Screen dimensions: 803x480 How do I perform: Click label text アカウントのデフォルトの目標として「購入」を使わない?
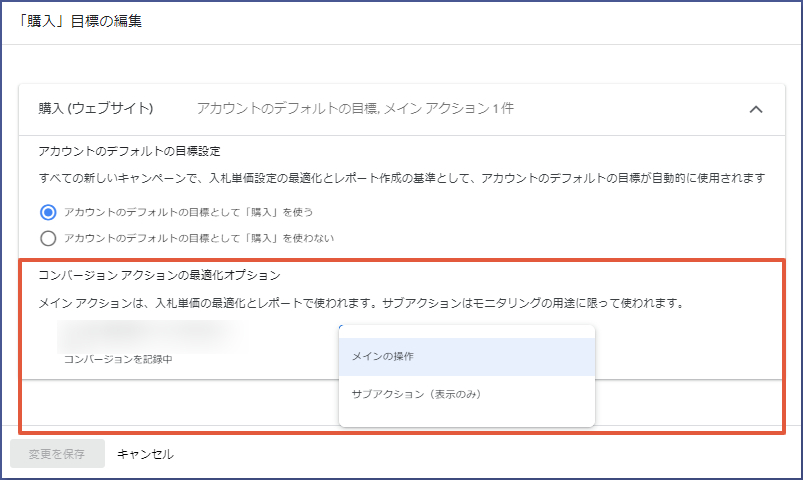point(198,238)
